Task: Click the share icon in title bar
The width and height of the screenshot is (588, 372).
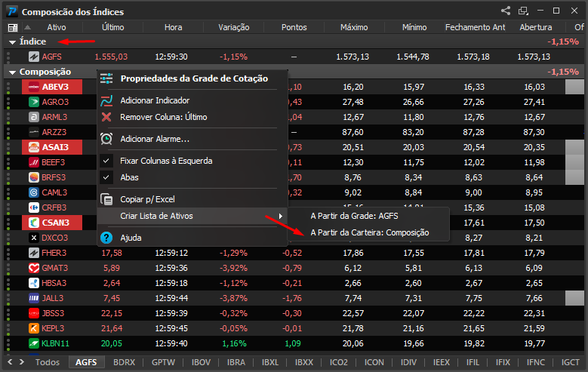Action: (506, 11)
